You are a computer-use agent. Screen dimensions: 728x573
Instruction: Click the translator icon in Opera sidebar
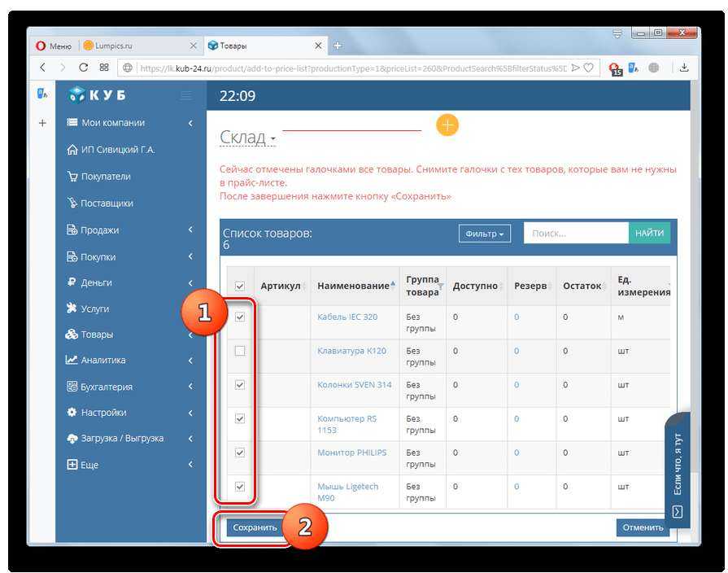(x=42, y=94)
